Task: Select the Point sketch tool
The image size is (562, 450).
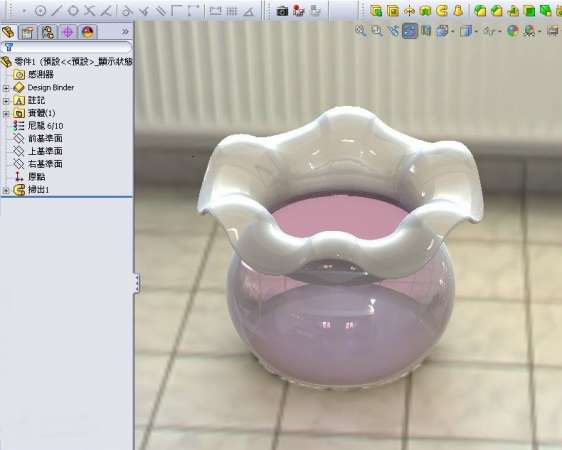Action: pos(24,11)
